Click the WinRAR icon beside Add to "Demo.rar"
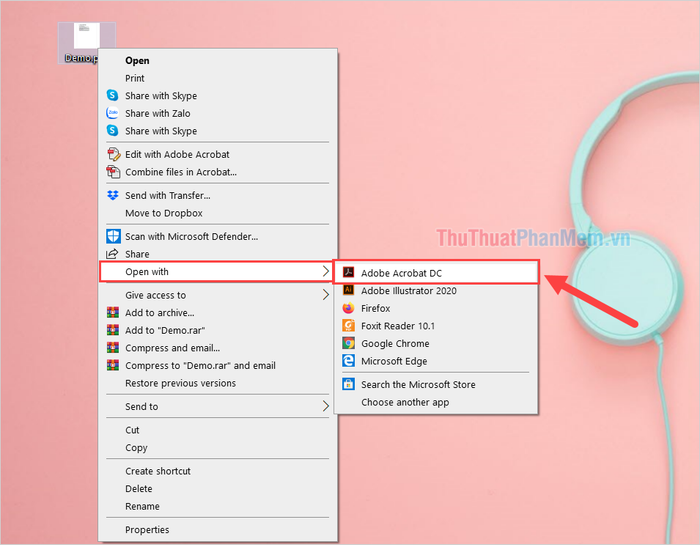 pos(113,330)
